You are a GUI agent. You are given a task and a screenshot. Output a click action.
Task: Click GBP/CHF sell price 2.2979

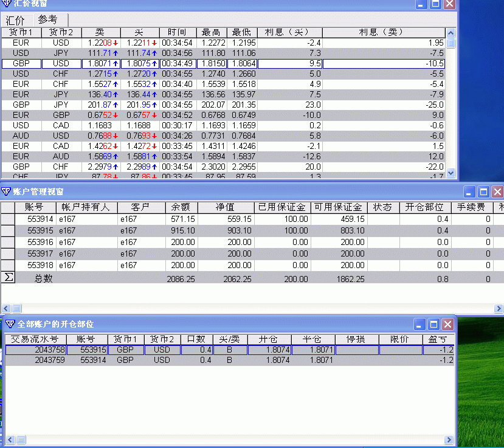click(x=101, y=167)
